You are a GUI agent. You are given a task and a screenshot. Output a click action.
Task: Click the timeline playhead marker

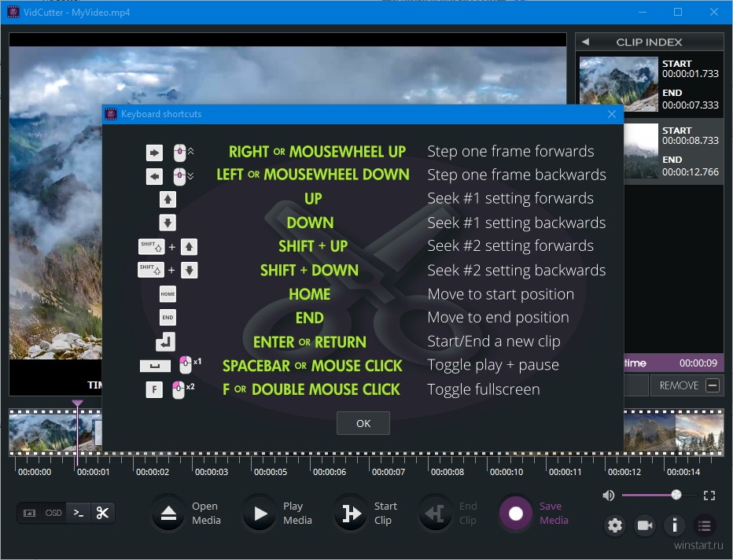point(77,403)
